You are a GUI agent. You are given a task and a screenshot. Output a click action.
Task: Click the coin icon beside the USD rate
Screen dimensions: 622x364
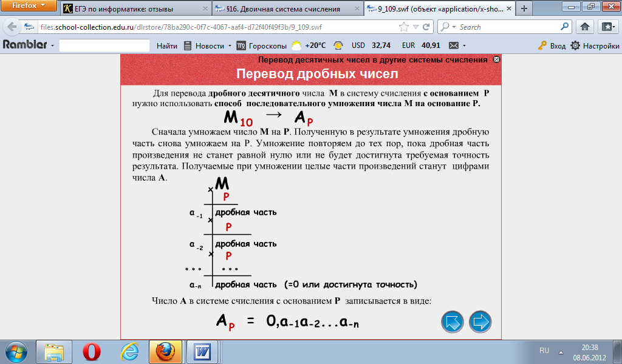pyautogui.click(x=338, y=45)
